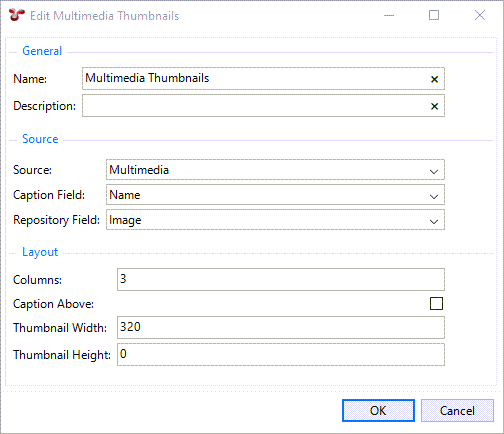Open the Source dropdown showing Multimedia

275,170
